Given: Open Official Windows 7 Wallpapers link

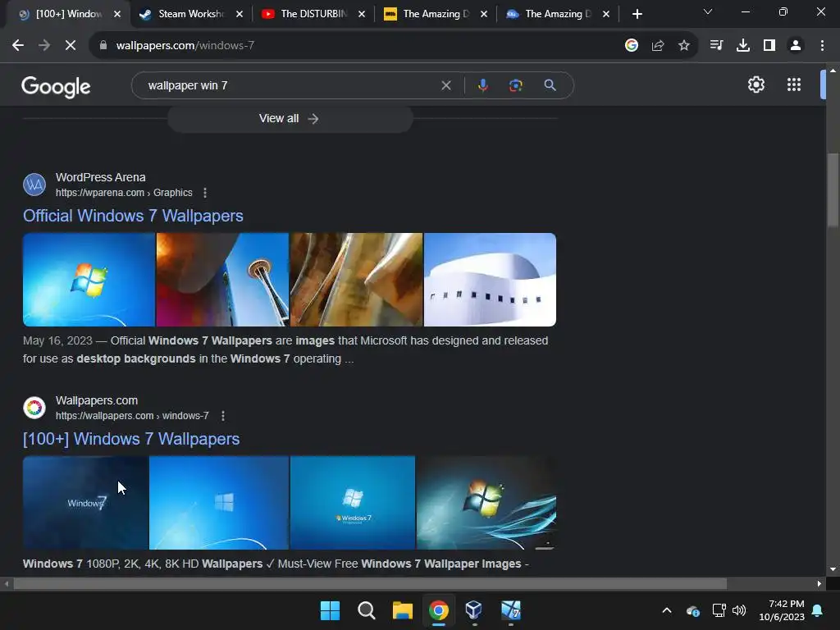Looking at the screenshot, I should 133,216.
